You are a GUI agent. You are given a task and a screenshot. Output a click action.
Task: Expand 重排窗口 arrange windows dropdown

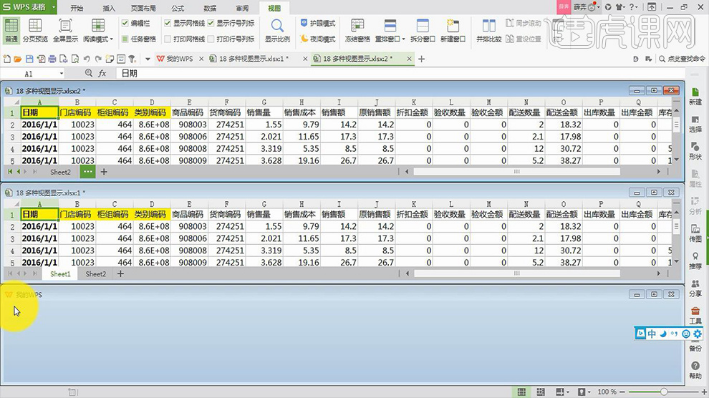pos(403,39)
